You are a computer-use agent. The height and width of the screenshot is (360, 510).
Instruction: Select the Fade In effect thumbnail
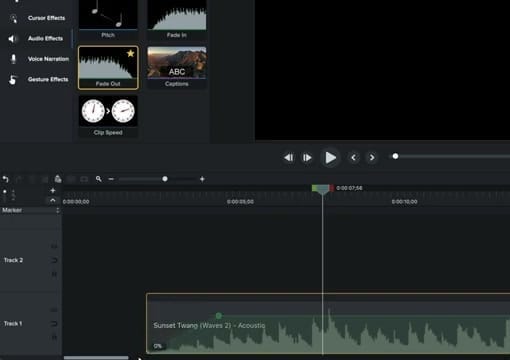pyautogui.click(x=177, y=19)
